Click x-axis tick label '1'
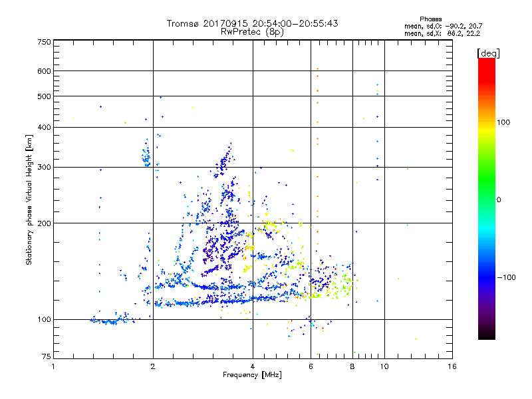This screenshot has height=399, width=532. point(53,366)
